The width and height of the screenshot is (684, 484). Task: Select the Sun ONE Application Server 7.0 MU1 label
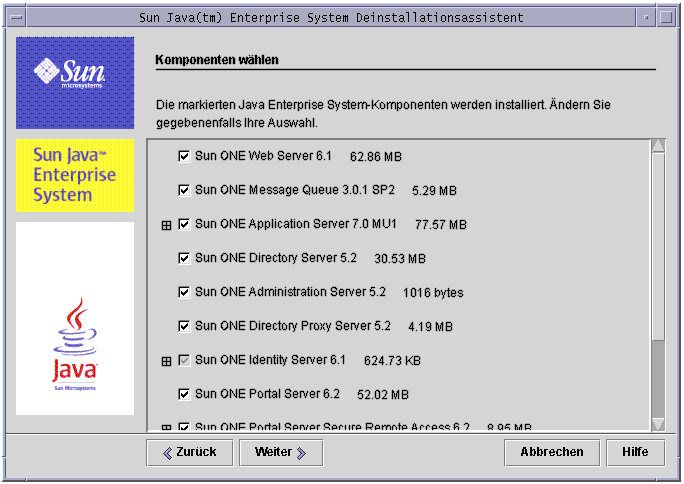click(x=296, y=224)
